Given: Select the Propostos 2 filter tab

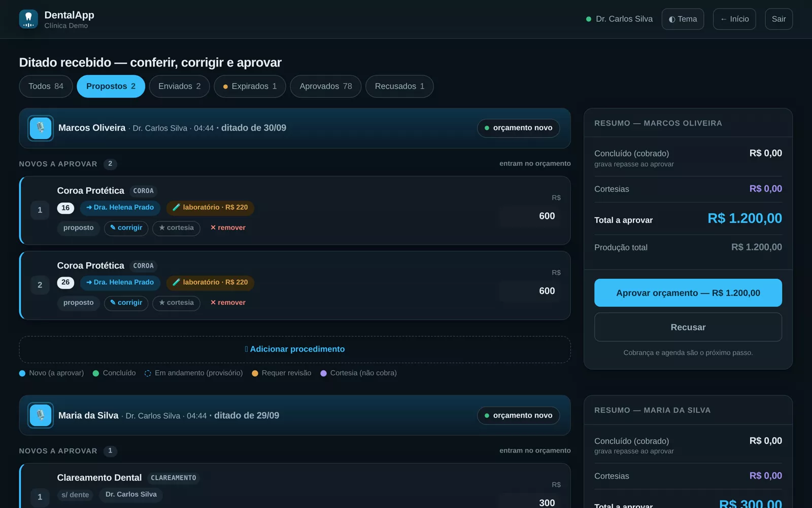Looking at the screenshot, I should [111, 86].
